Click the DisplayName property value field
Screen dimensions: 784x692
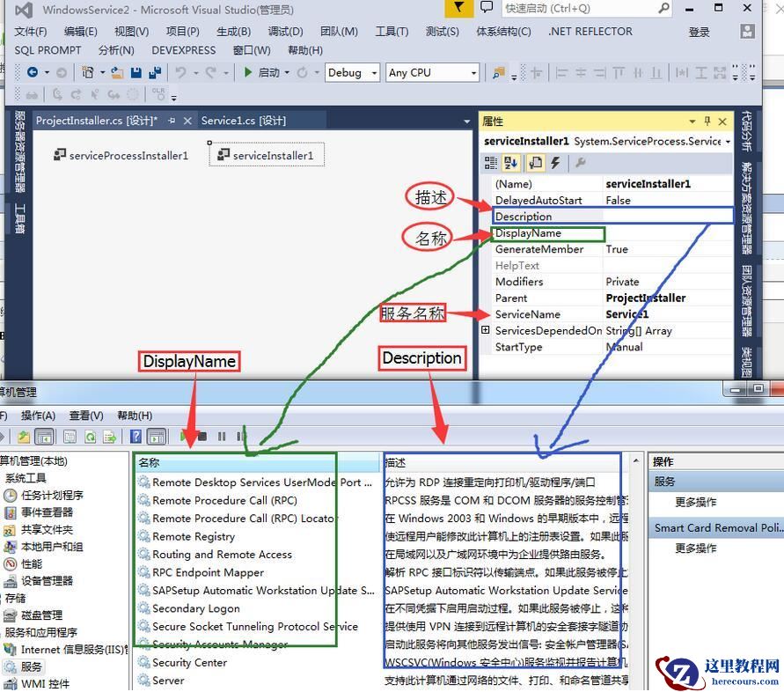668,232
